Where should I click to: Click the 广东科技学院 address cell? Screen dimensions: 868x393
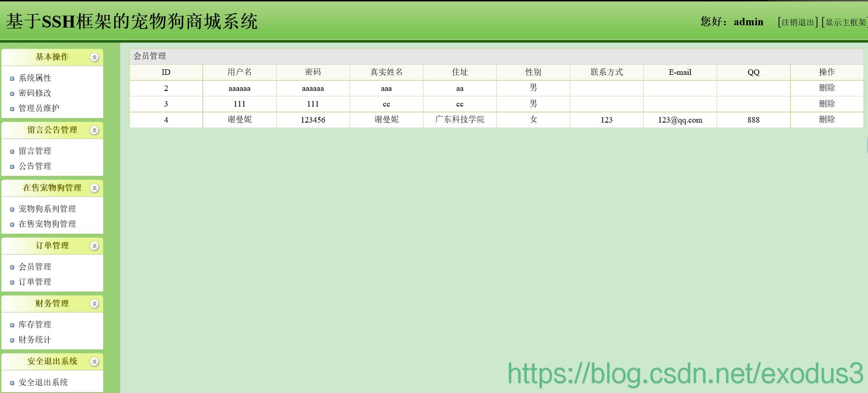tap(460, 120)
